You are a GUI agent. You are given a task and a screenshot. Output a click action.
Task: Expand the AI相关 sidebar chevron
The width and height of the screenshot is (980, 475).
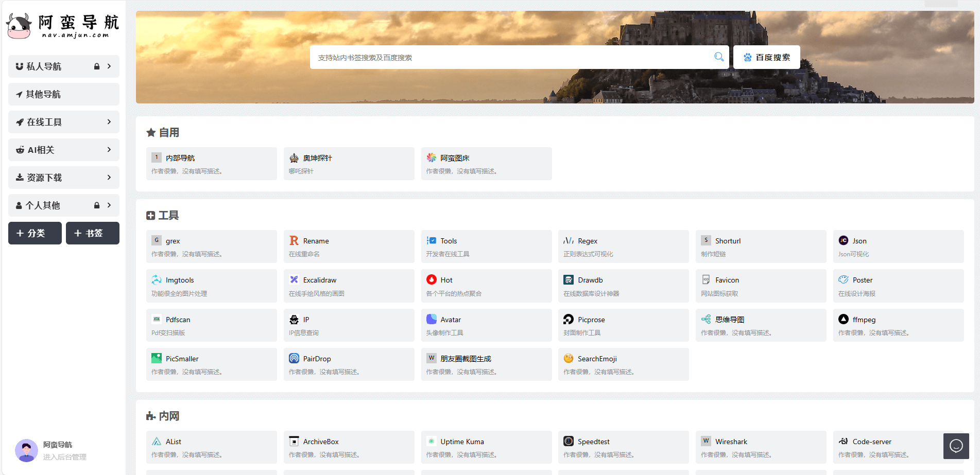click(109, 150)
